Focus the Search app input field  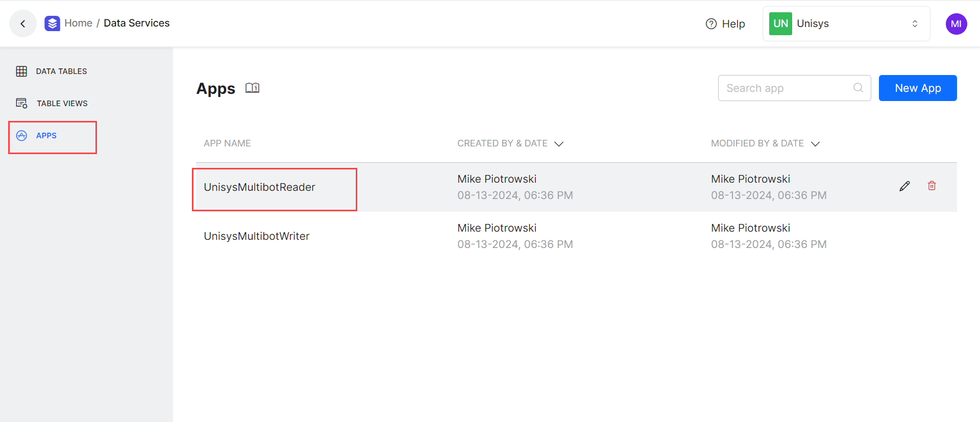(786, 88)
